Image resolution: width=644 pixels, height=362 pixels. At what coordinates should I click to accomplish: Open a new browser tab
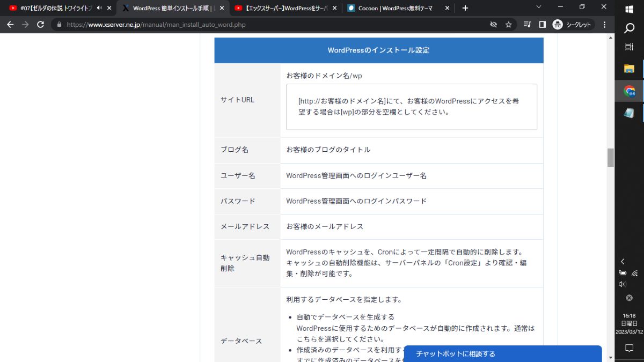click(465, 8)
